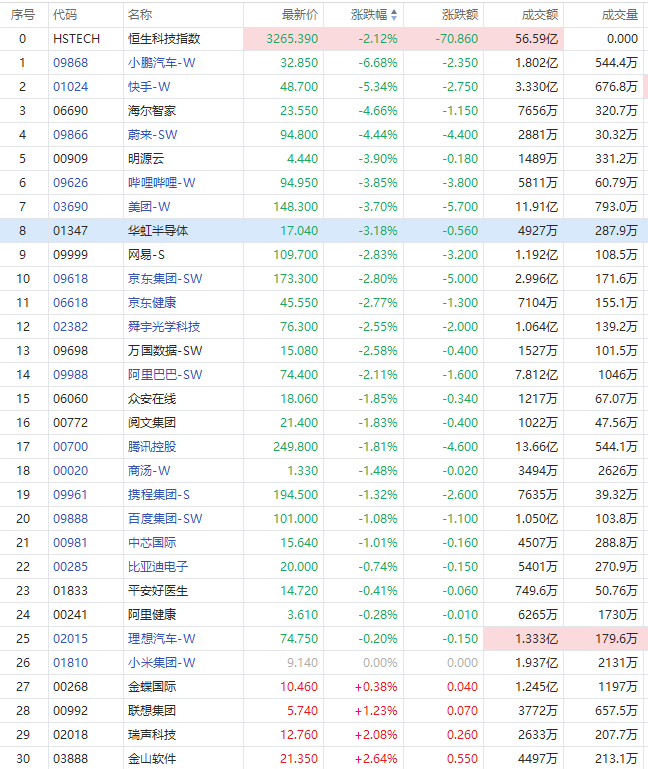This screenshot has height=769, width=648.
Task: Open stock code link 09888
Action: pos(71,519)
